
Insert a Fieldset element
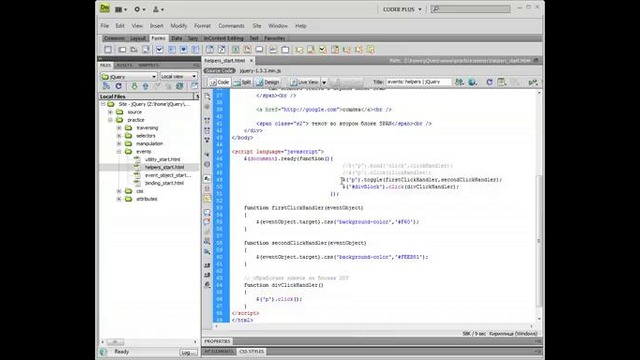coord(285,50)
